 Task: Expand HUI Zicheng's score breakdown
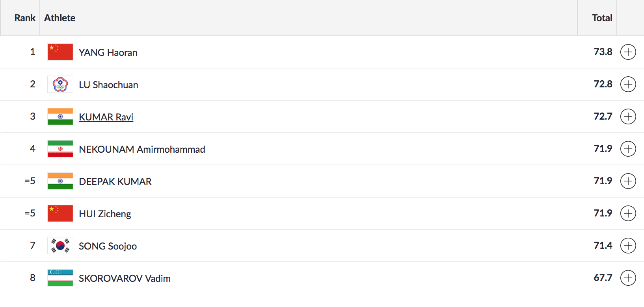[x=628, y=213]
